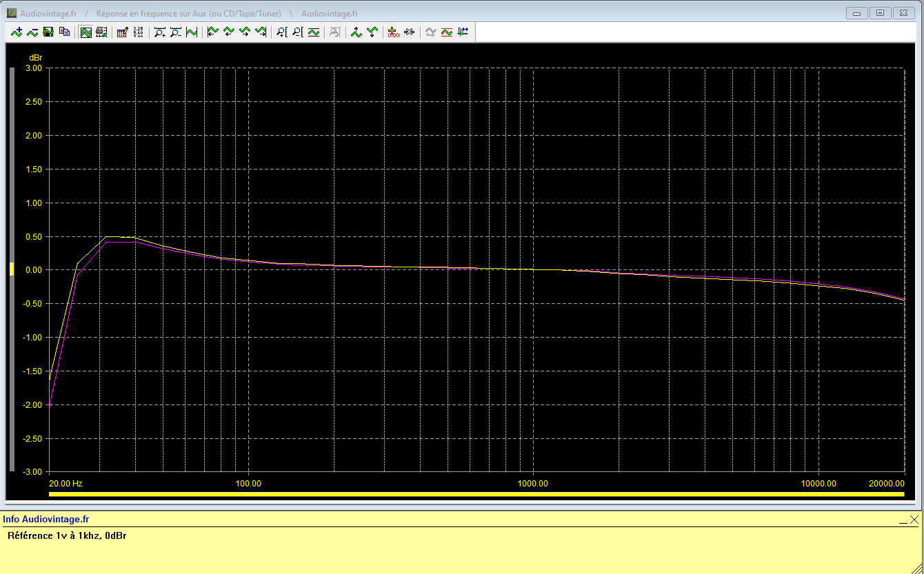This screenshot has height=574, width=924.
Task: Click the 20.00 Hz axis label
Action: point(66,484)
